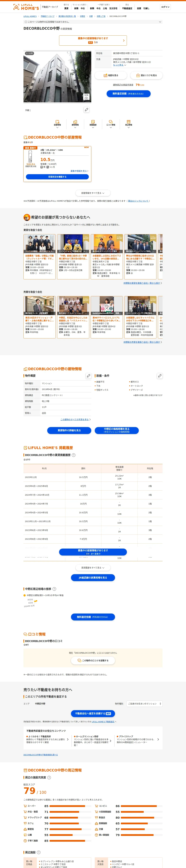
Task: Click the LIFULL HOME'S logo
Action: [26, 7]
